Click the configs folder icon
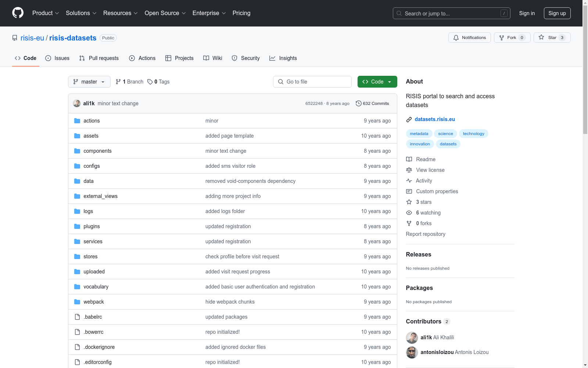 (77, 166)
